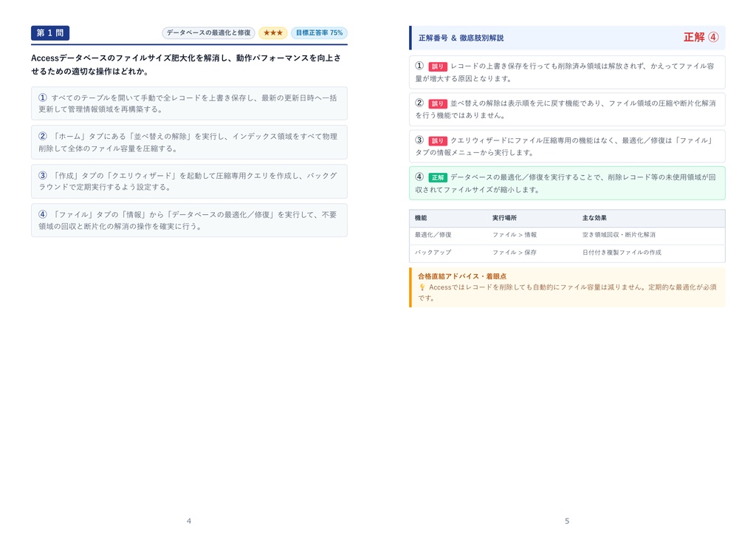
Task: Click the 実行場所 table column header
Action: [504, 218]
